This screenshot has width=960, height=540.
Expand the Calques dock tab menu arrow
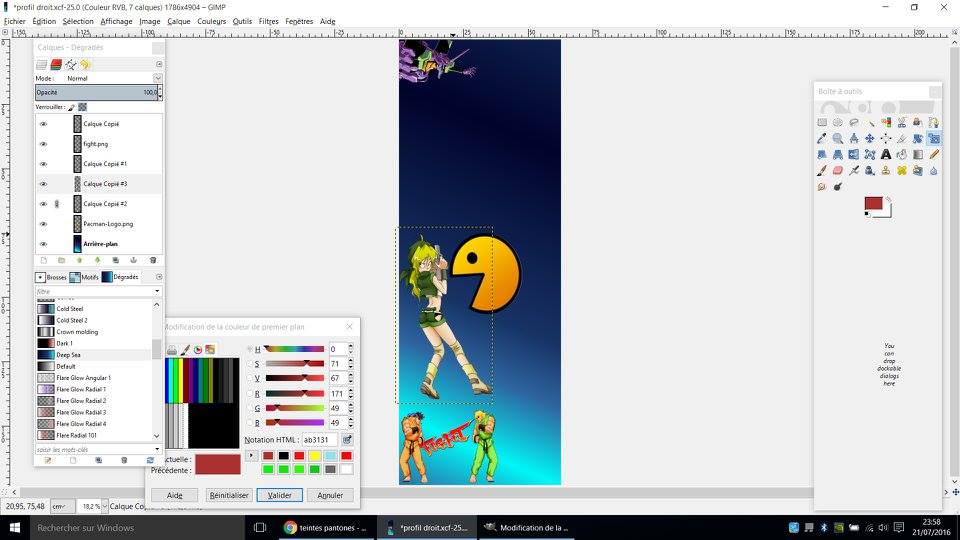pyautogui.click(x=159, y=64)
